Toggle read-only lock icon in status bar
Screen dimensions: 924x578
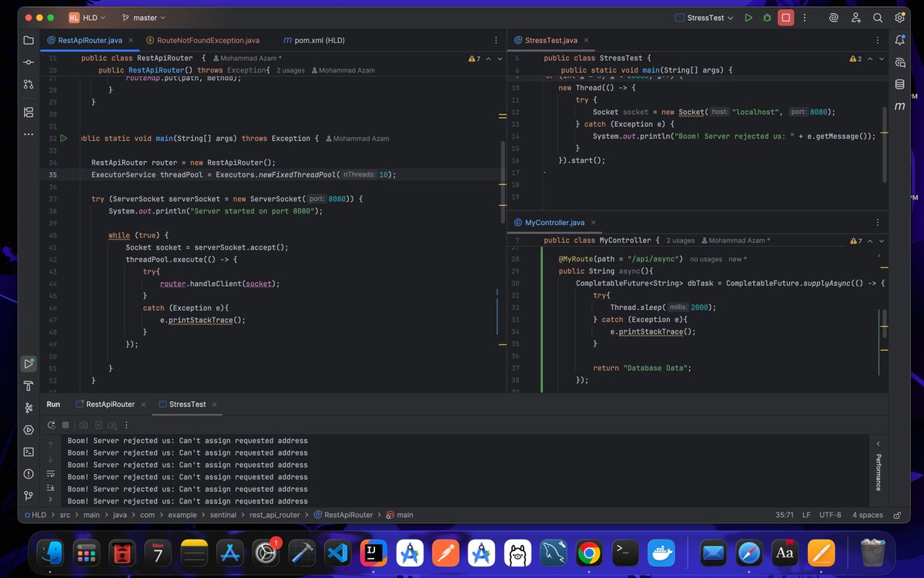pyautogui.click(x=896, y=515)
